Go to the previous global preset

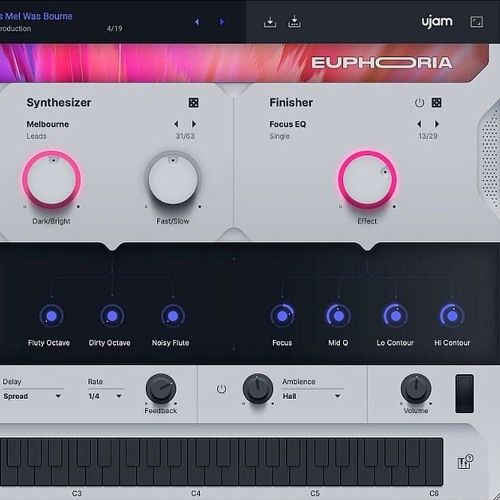[x=197, y=22]
